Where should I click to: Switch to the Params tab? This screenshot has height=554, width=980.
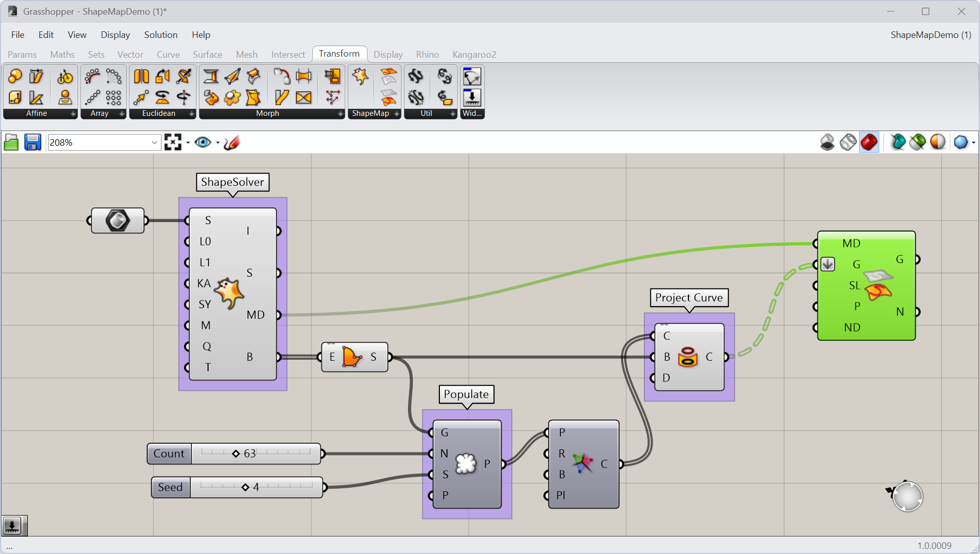[22, 54]
